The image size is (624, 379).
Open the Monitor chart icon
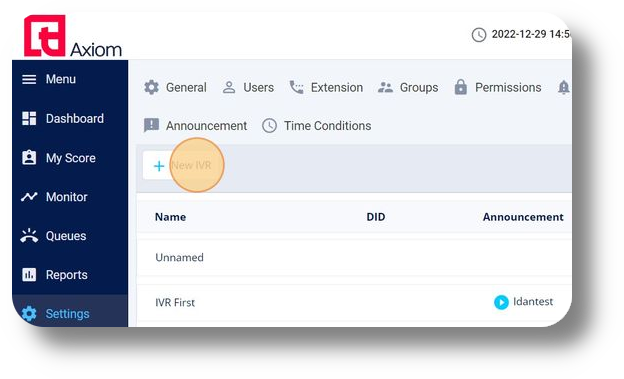click(29, 197)
